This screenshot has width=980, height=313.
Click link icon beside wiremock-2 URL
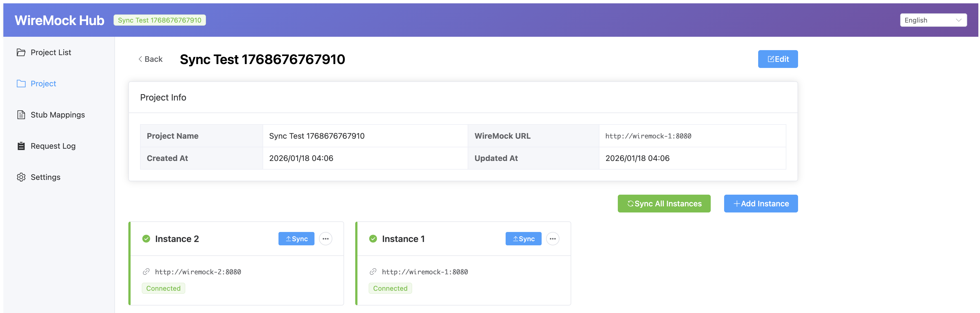[146, 272]
